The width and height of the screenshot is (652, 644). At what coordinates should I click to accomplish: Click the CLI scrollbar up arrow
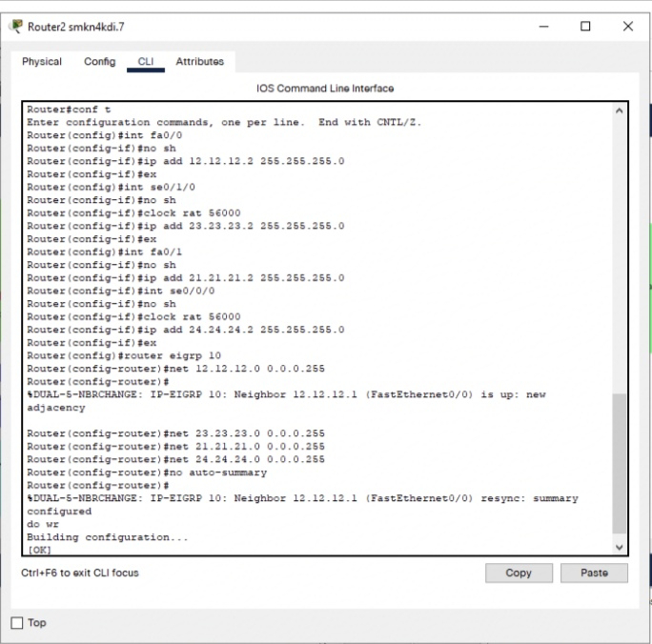click(619, 111)
